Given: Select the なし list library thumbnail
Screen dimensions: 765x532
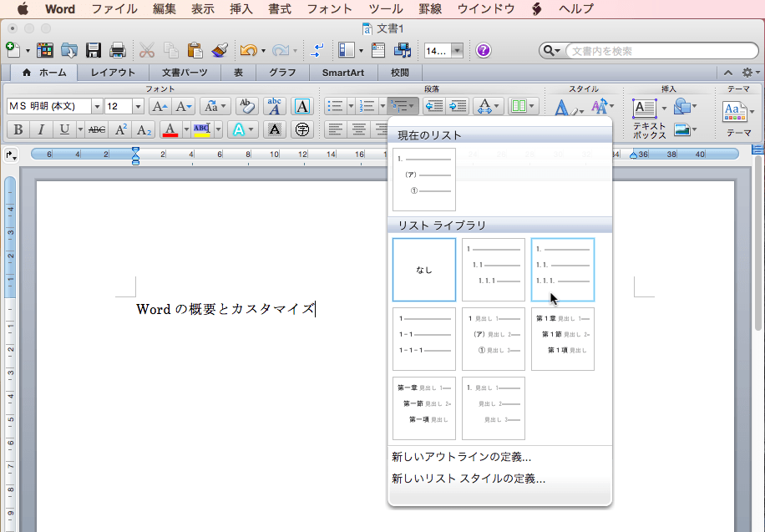Looking at the screenshot, I should [424, 270].
